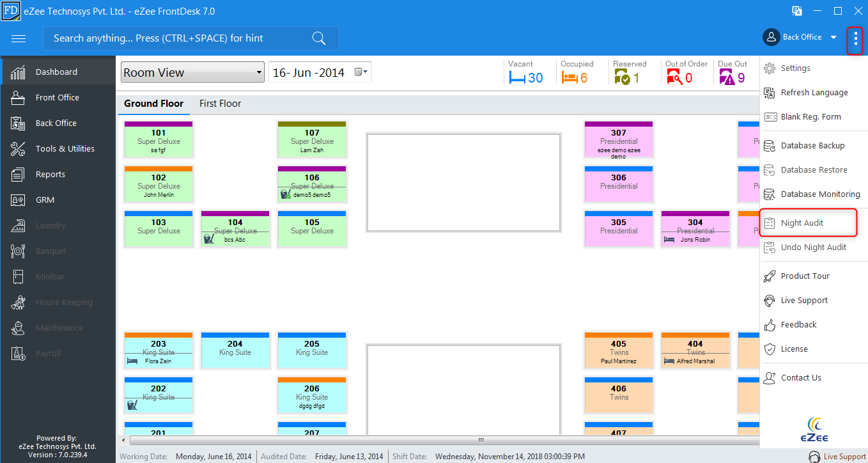This screenshot has width=868, height=463.
Task: Click the search magnifier icon
Action: tap(319, 38)
